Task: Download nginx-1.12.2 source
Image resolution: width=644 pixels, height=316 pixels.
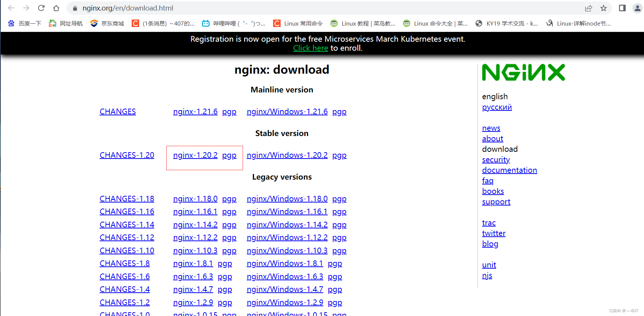Action: click(195, 237)
